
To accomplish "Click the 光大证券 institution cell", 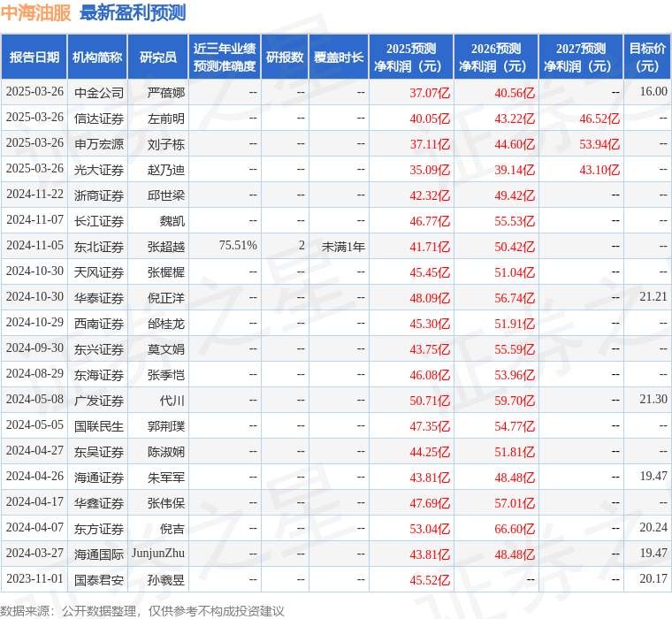I will tap(99, 170).
